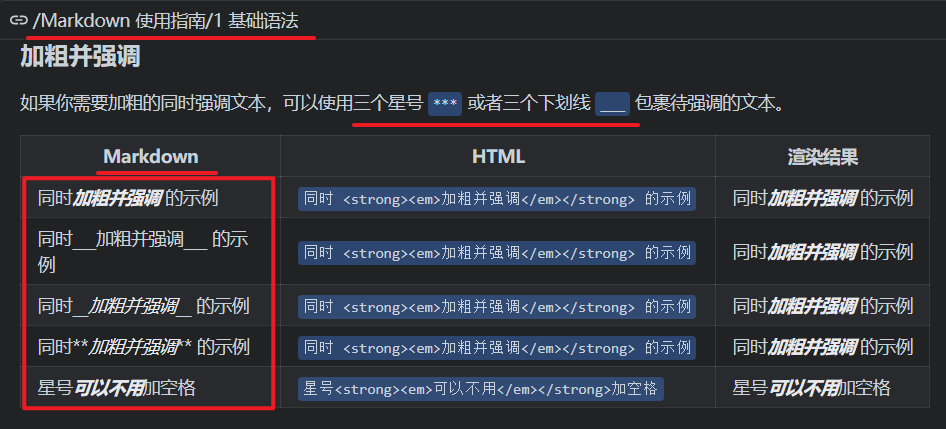Screen dimensions: 946x429
Task: Click the link icon before the path
Action: point(19,21)
